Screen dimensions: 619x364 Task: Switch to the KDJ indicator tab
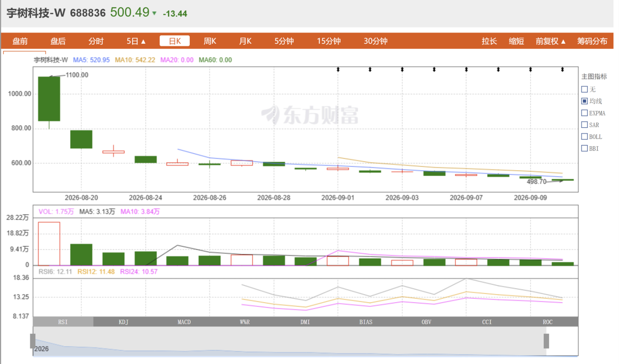coord(123,322)
